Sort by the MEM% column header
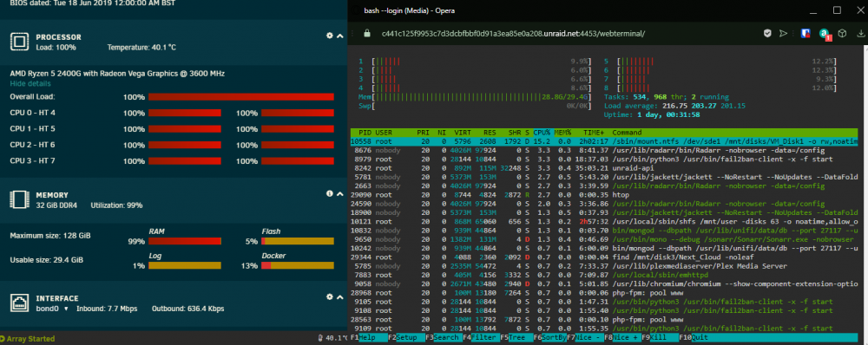 pos(563,133)
